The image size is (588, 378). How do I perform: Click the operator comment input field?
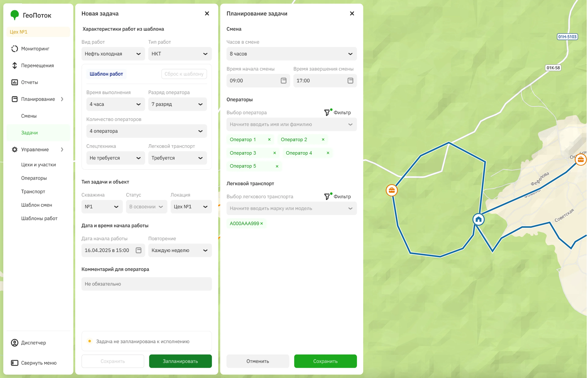pyautogui.click(x=146, y=284)
